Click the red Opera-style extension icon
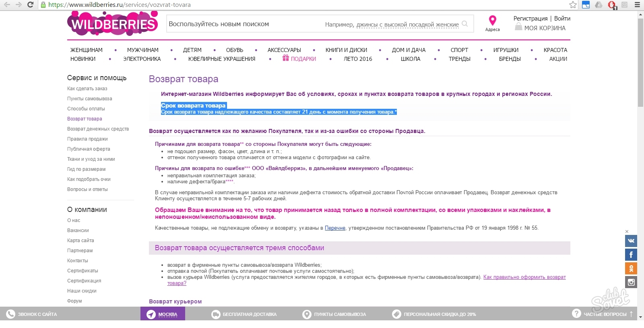644x328 pixels. click(x=612, y=5)
